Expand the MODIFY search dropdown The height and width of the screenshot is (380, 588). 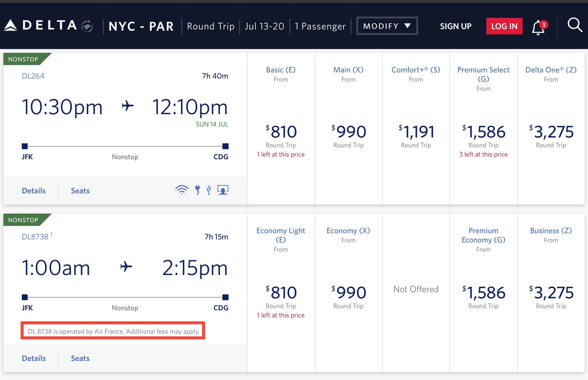[387, 26]
